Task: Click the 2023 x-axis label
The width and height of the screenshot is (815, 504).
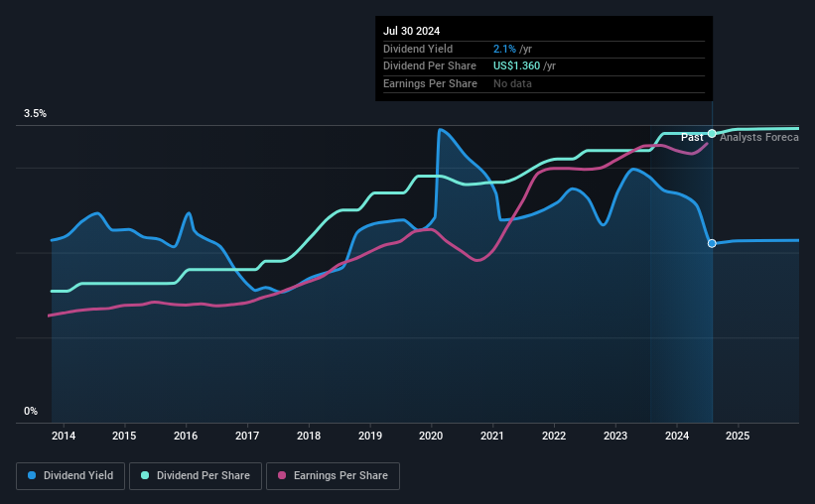Action: (x=615, y=436)
